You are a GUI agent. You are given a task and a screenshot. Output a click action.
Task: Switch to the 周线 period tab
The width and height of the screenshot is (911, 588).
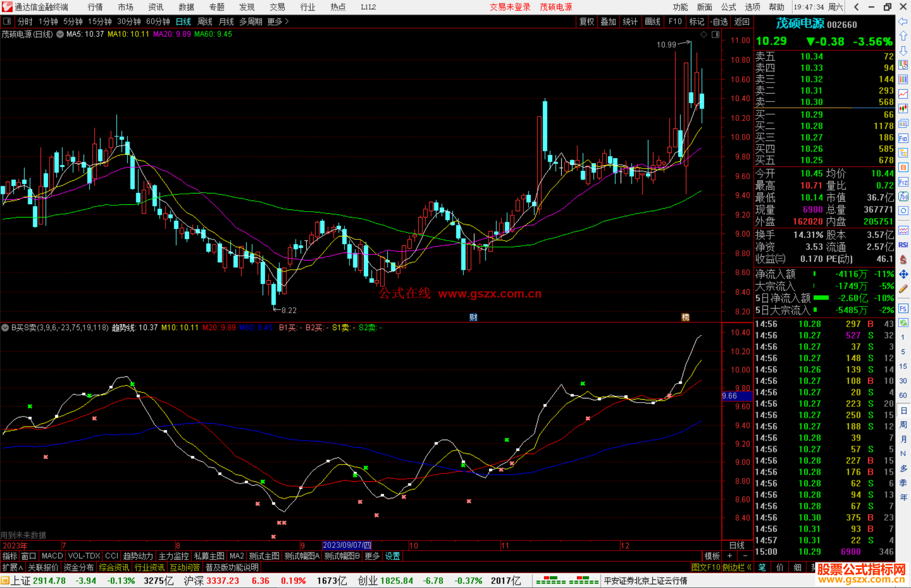click(x=205, y=21)
